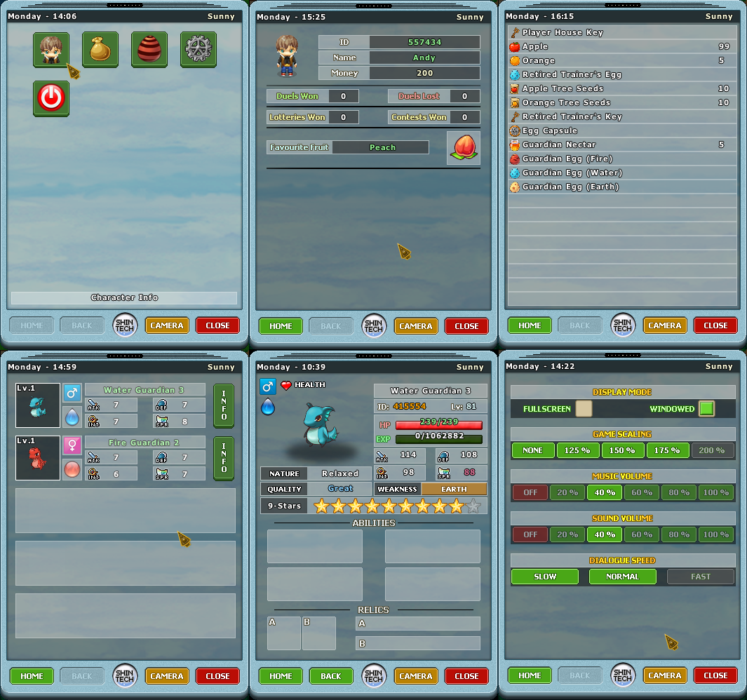
Task: Select Guardian Egg (Fire) in inventory
Action: 622,159
